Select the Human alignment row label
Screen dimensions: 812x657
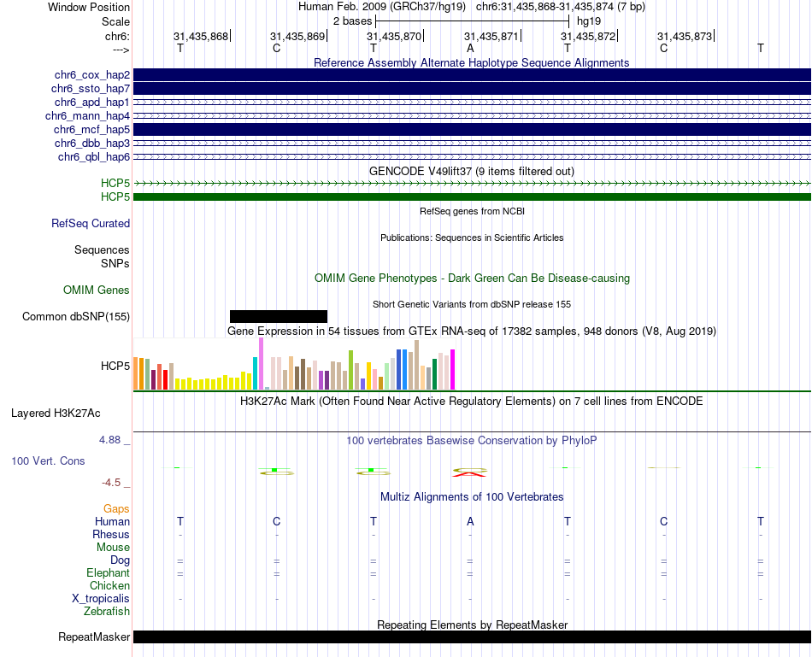point(112,522)
